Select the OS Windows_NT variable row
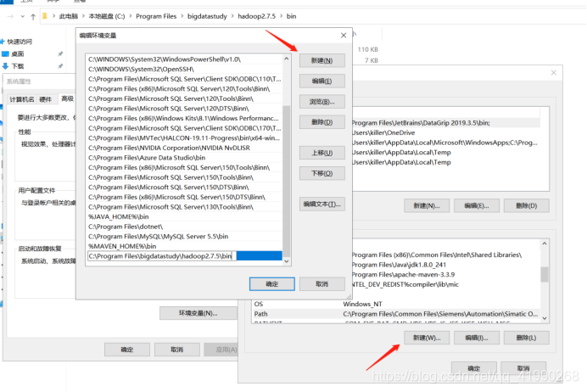The height and width of the screenshot is (392, 587). (x=396, y=304)
